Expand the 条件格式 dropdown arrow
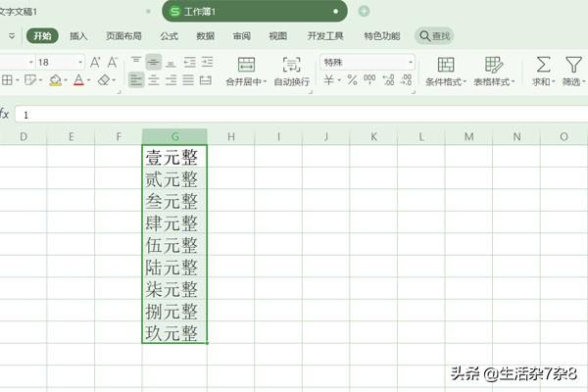 tap(465, 81)
